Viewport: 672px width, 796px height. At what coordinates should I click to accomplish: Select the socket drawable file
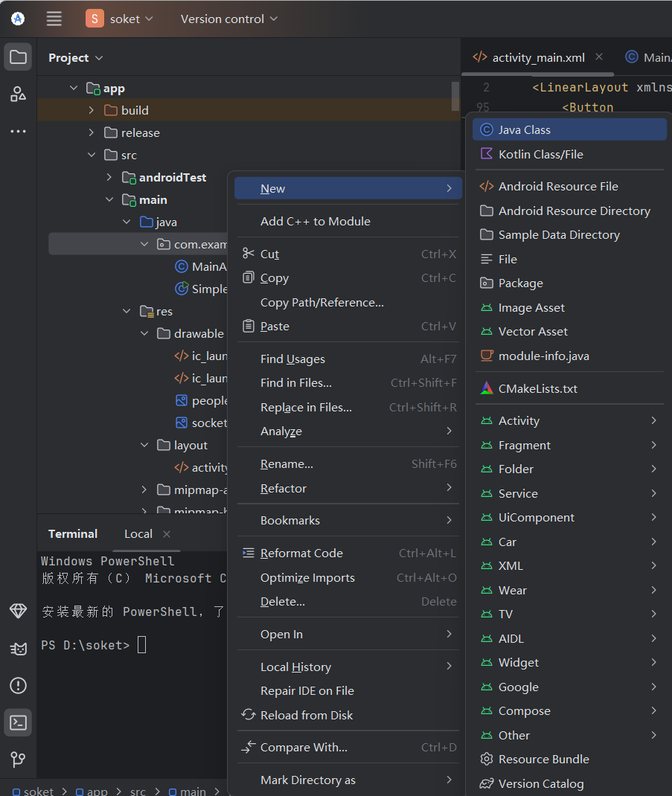coord(201,423)
